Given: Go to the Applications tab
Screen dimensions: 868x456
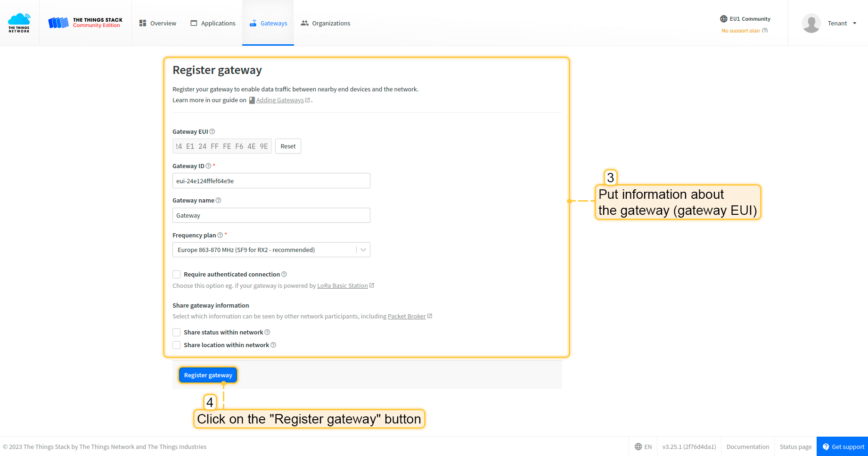Looking at the screenshot, I should pyautogui.click(x=213, y=23).
